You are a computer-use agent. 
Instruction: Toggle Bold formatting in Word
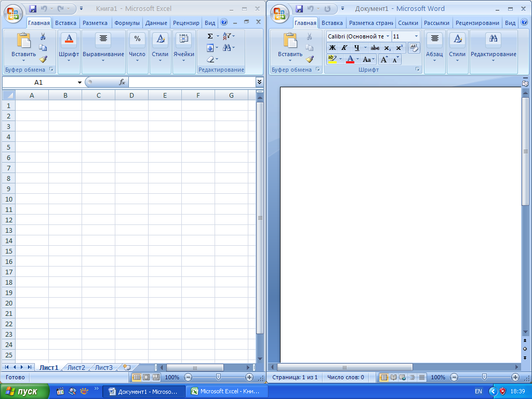click(332, 48)
